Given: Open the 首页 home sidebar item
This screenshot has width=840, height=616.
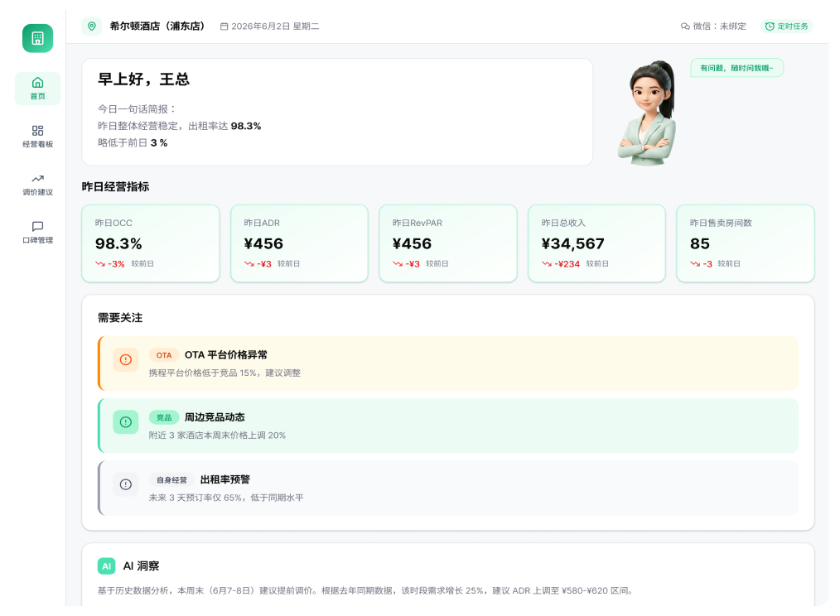Looking at the screenshot, I should [37, 89].
